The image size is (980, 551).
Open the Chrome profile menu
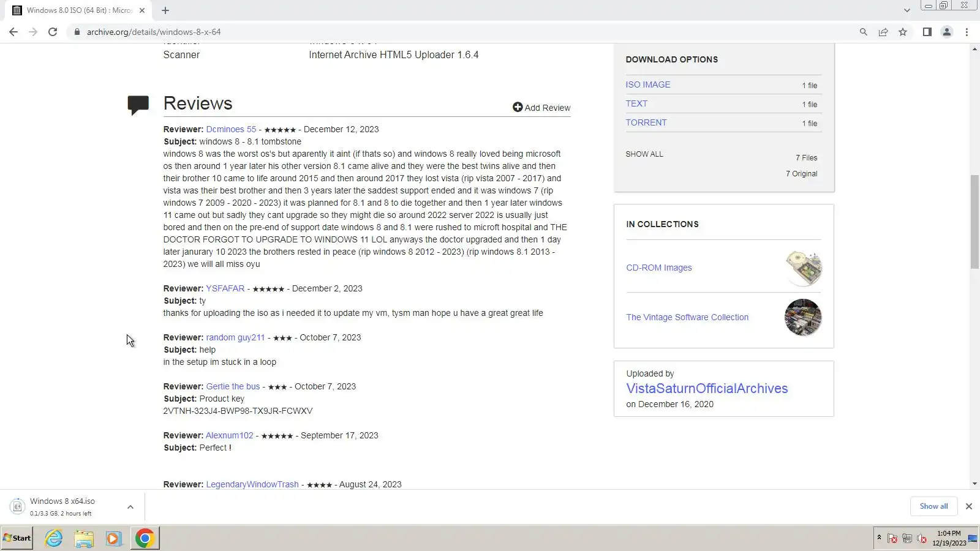click(946, 32)
